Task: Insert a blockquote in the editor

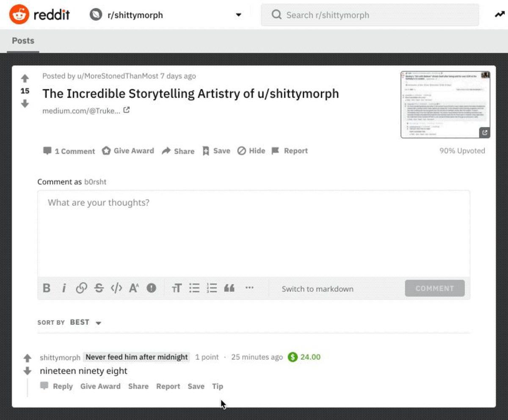Action: click(229, 288)
